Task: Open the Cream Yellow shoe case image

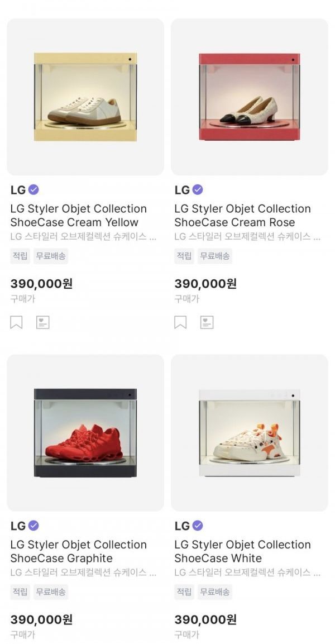Action: [85, 97]
